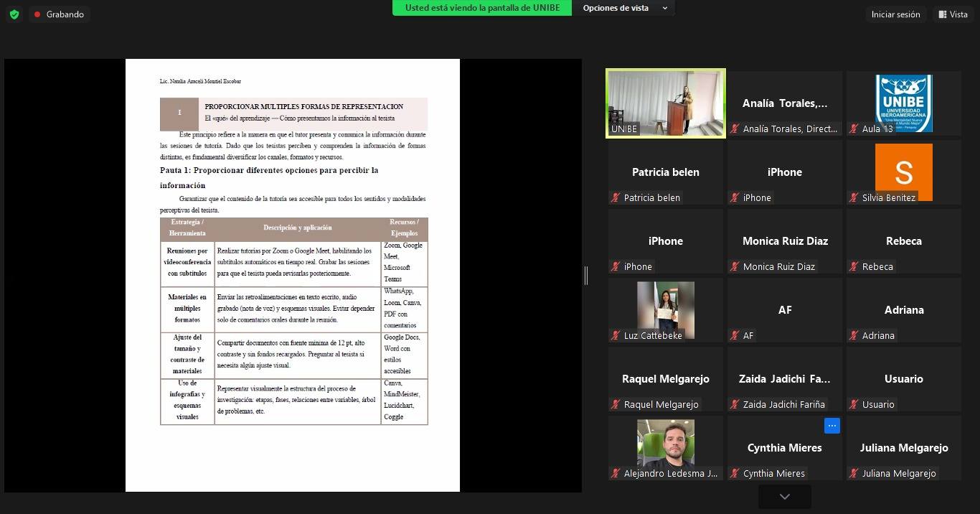
Task: Click the Estrategia / Herramienta table header
Action: coord(187,228)
